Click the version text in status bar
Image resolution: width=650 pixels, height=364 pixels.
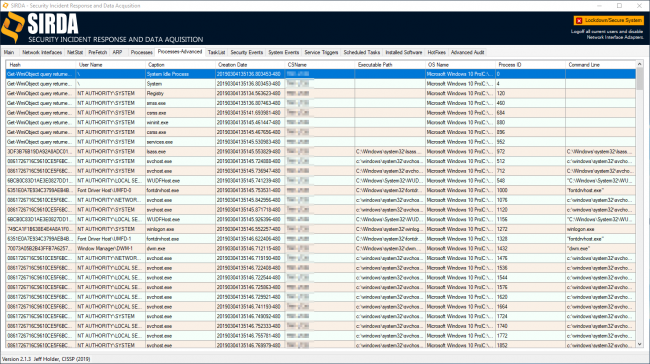tap(46, 359)
